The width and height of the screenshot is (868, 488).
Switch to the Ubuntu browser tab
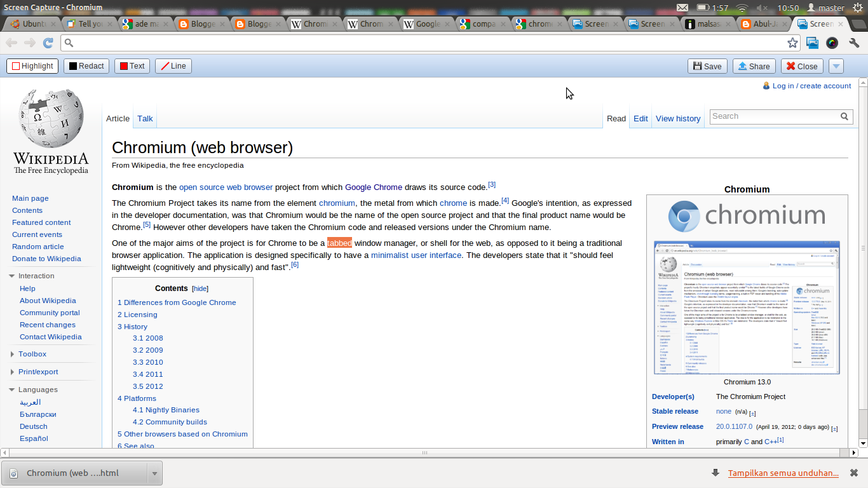(32, 24)
